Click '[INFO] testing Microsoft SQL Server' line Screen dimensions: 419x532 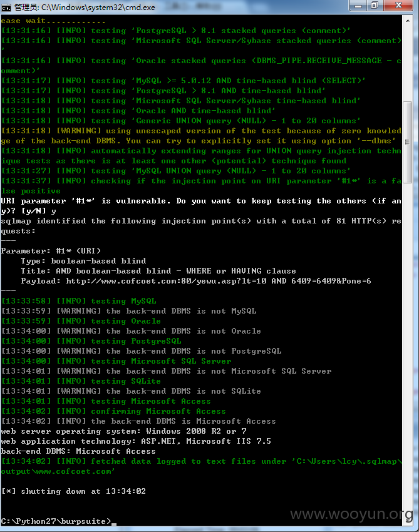pyautogui.click(x=116, y=361)
